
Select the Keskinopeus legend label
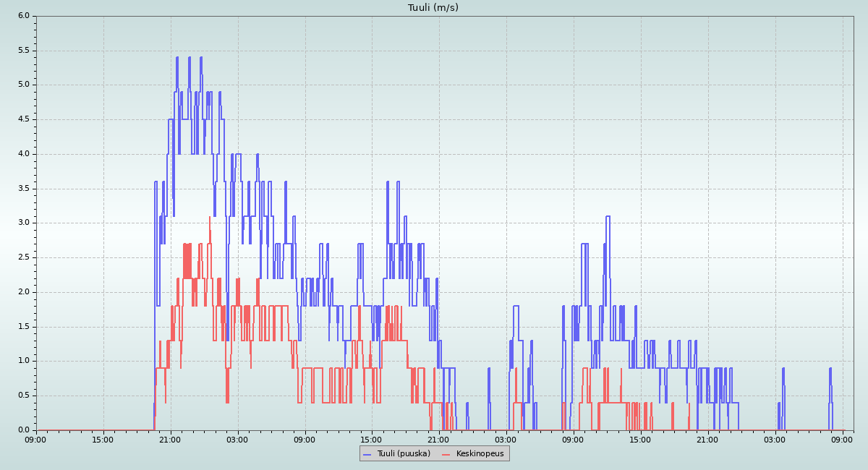pos(480,454)
